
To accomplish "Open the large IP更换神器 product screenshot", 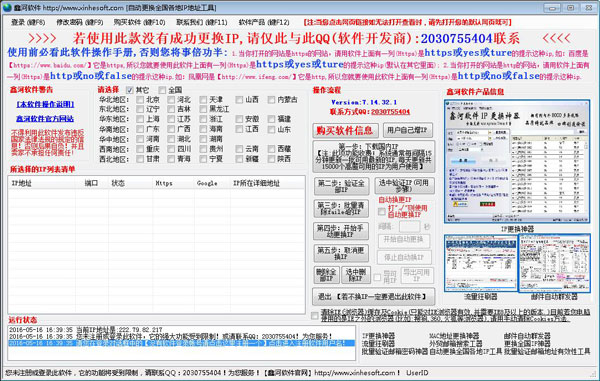I will (517, 161).
